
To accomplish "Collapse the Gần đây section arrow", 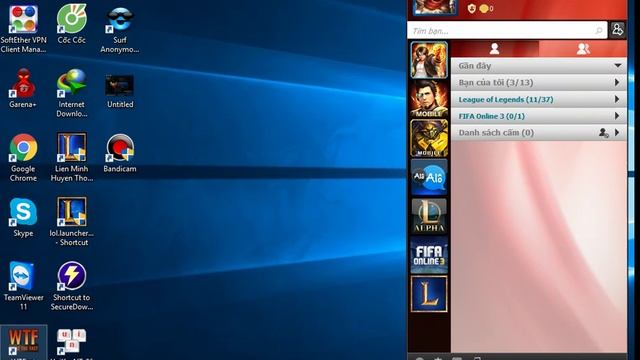I will click(x=618, y=66).
